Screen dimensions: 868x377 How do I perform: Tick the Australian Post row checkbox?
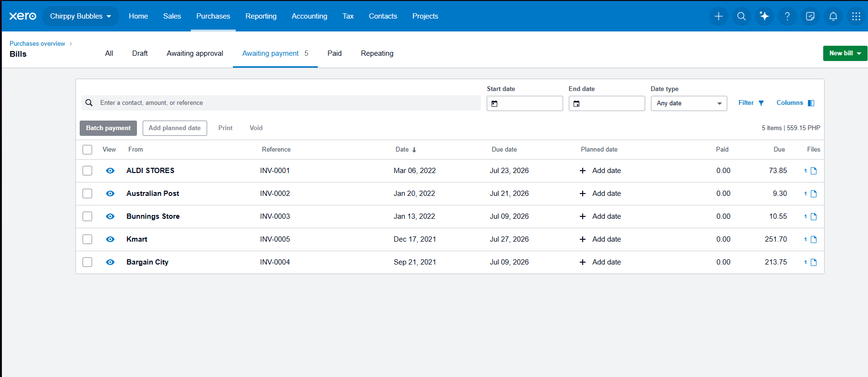[x=87, y=194]
